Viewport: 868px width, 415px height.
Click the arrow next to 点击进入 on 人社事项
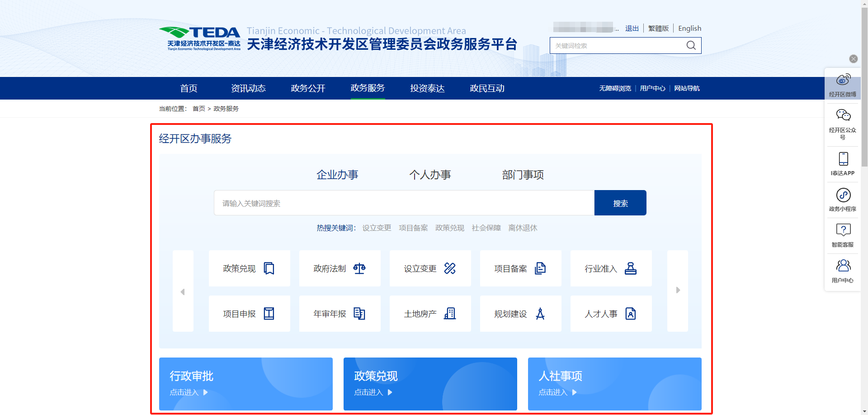tap(575, 392)
